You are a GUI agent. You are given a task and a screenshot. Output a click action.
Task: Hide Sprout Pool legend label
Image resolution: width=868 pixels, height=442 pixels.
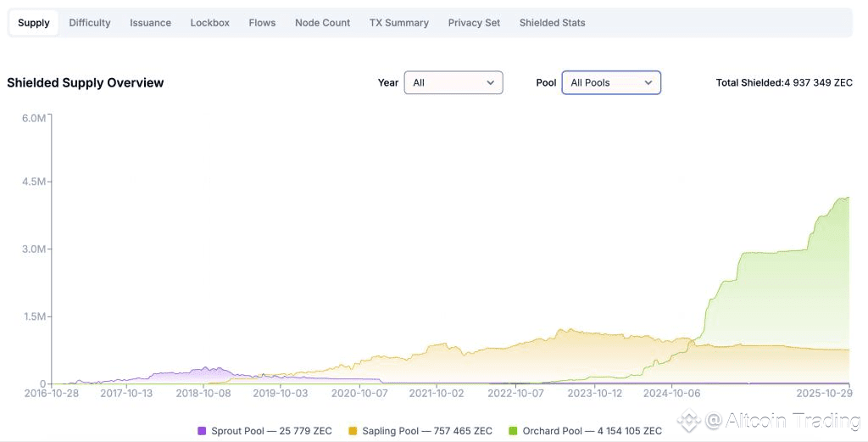click(271, 431)
